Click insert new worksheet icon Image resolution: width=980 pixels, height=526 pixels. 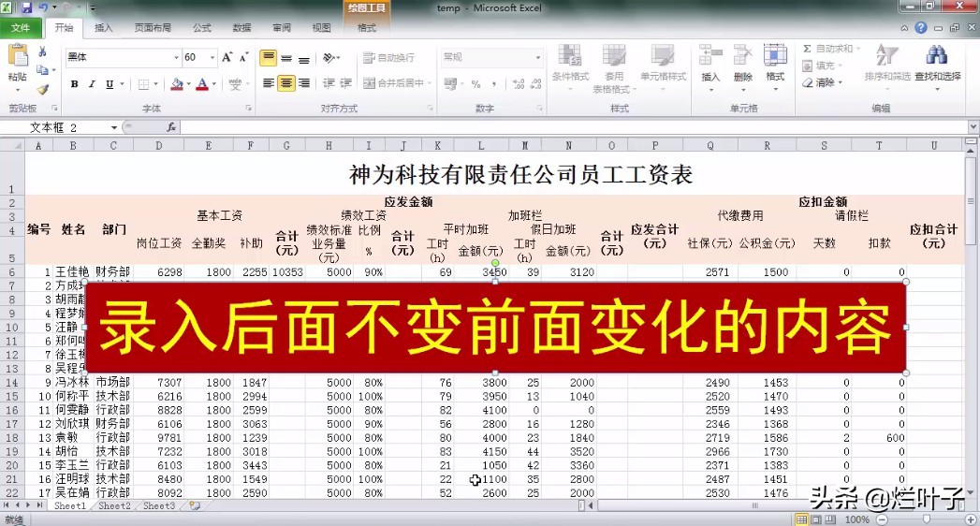(x=195, y=506)
